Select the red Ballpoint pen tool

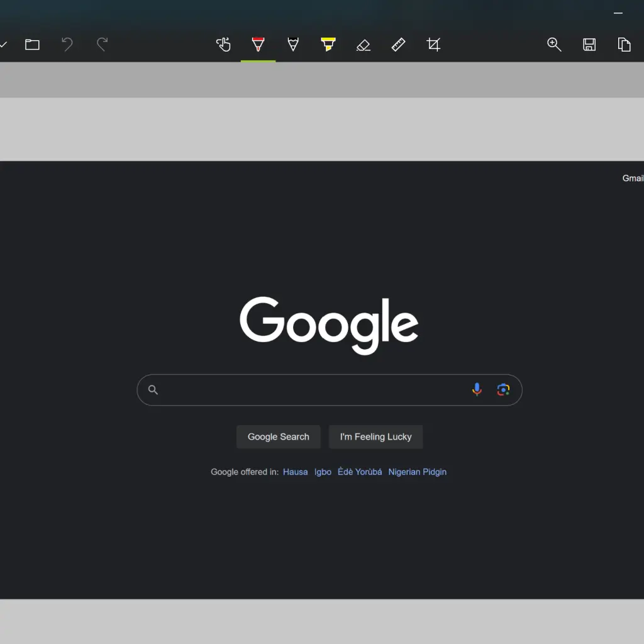pyautogui.click(x=258, y=45)
